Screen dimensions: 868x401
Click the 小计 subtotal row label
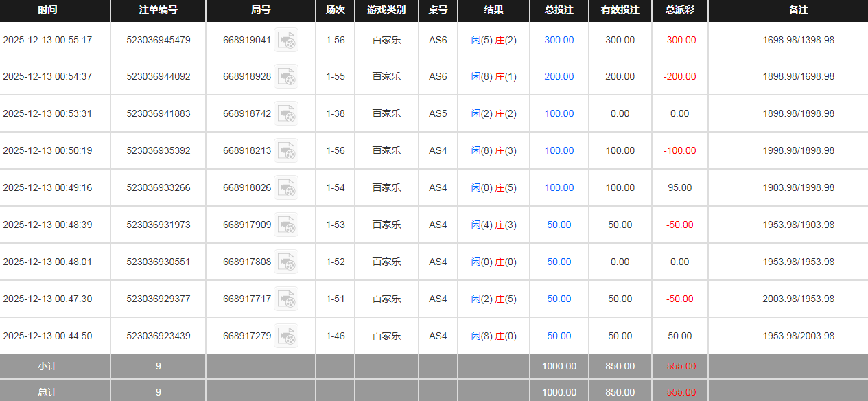47,366
